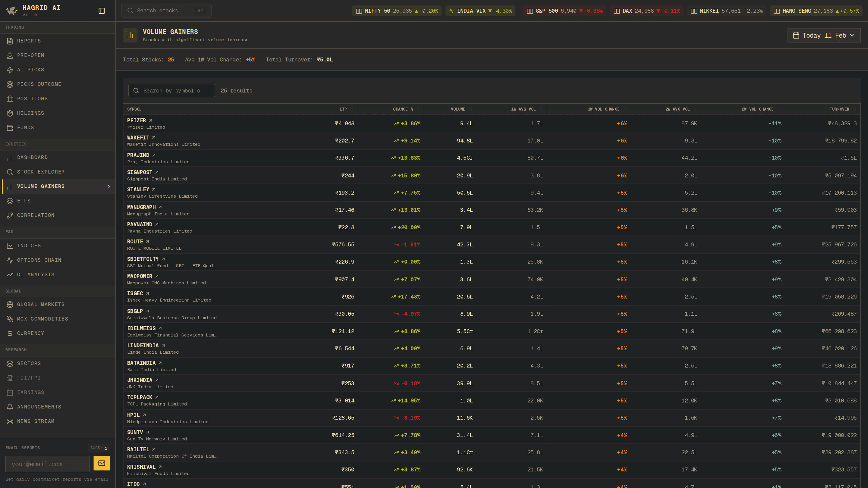868x488 pixels.
Task: Navigate to Global Markets
Action: [41, 304]
